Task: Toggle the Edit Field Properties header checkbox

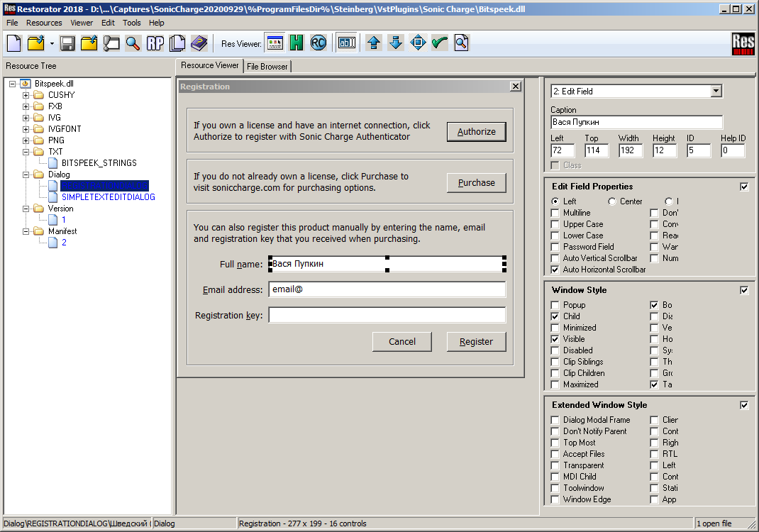Action: 745,187
